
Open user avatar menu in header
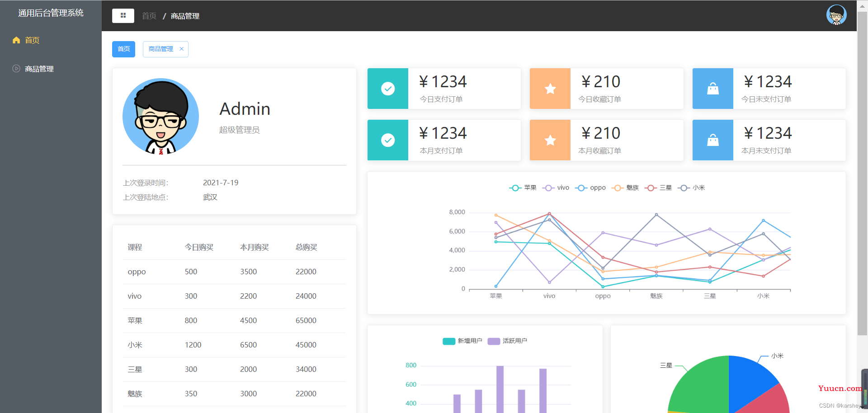pos(836,15)
